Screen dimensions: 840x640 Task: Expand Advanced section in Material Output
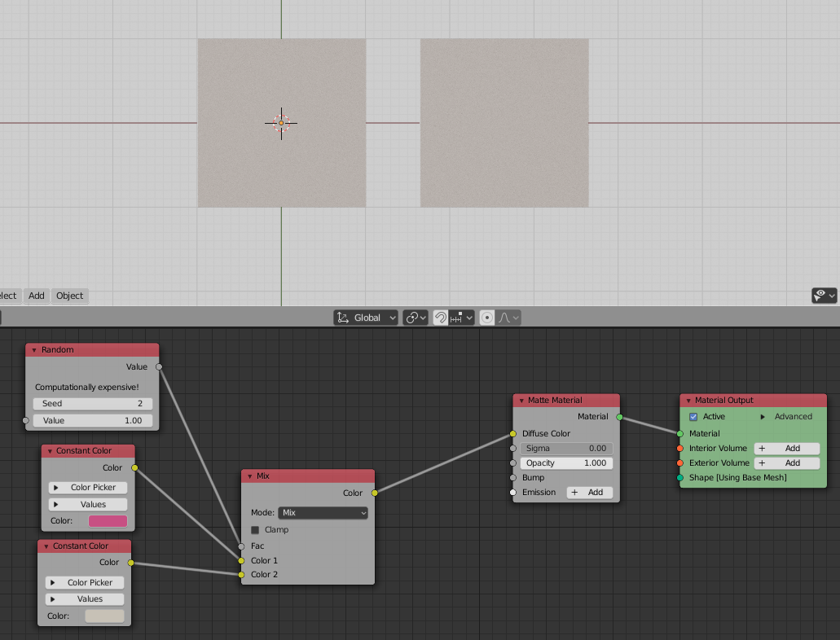click(786, 417)
